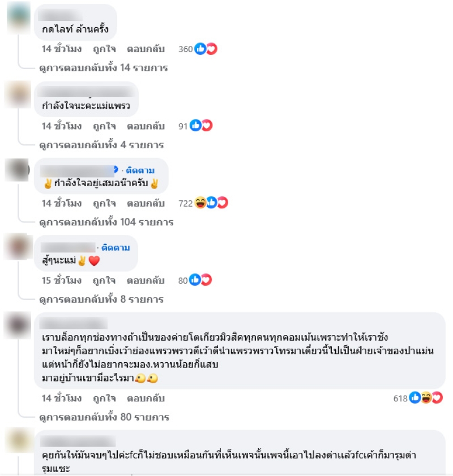The width and height of the screenshot is (453, 476).
Task: Like the 'กดไลท์ ล้านครั้ง' comment
Action: coord(104,49)
